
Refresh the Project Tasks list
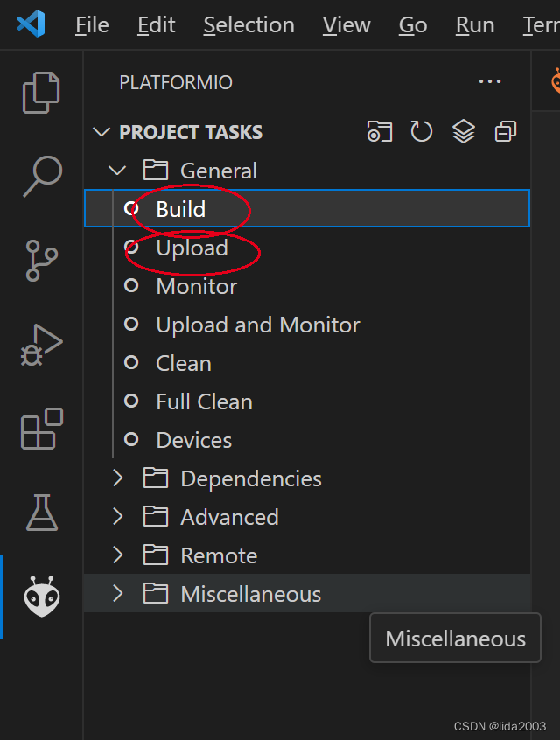(422, 132)
